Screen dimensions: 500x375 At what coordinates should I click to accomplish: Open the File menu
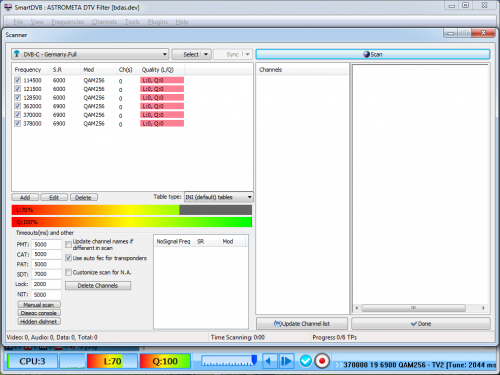click(18, 22)
